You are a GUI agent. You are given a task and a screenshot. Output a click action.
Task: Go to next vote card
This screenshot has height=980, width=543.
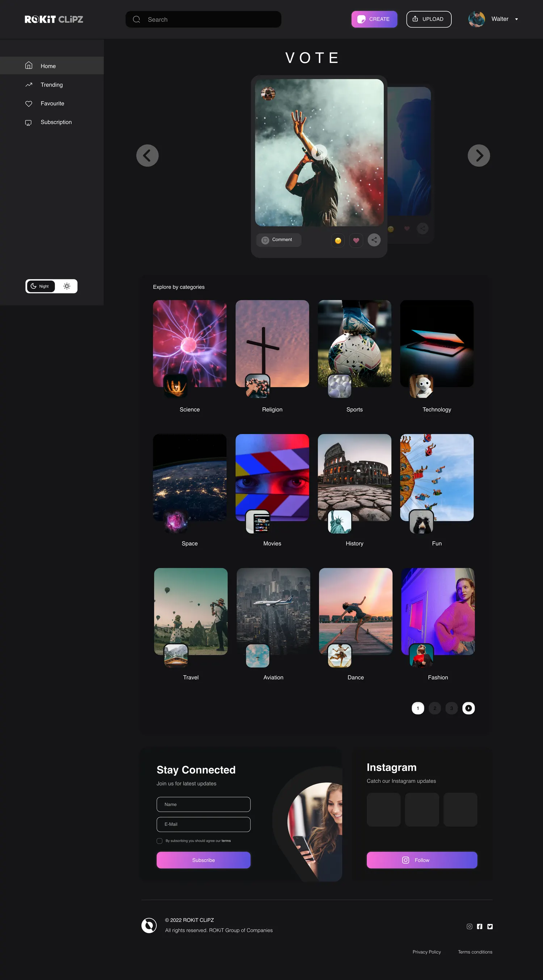pos(479,156)
